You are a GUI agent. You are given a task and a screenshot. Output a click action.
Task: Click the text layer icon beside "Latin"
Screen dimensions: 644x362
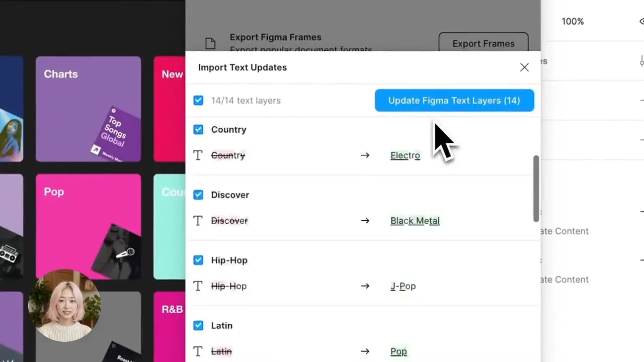pyautogui.click(x=197, y=351)
